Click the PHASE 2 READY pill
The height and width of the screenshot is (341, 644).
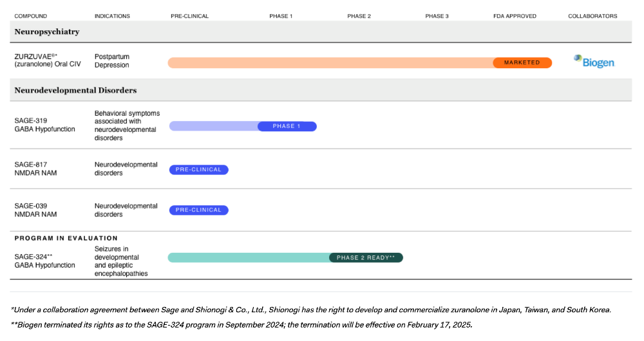[x=366, y=258]
